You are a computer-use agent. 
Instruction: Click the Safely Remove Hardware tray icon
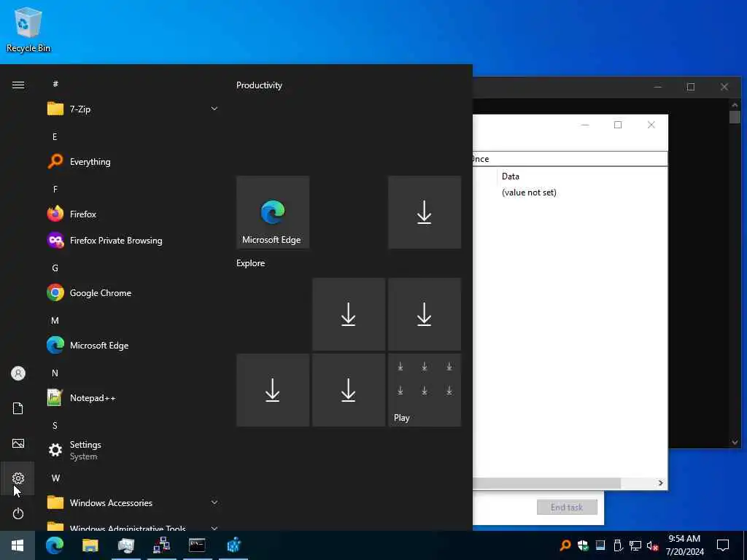pos(618,545)
